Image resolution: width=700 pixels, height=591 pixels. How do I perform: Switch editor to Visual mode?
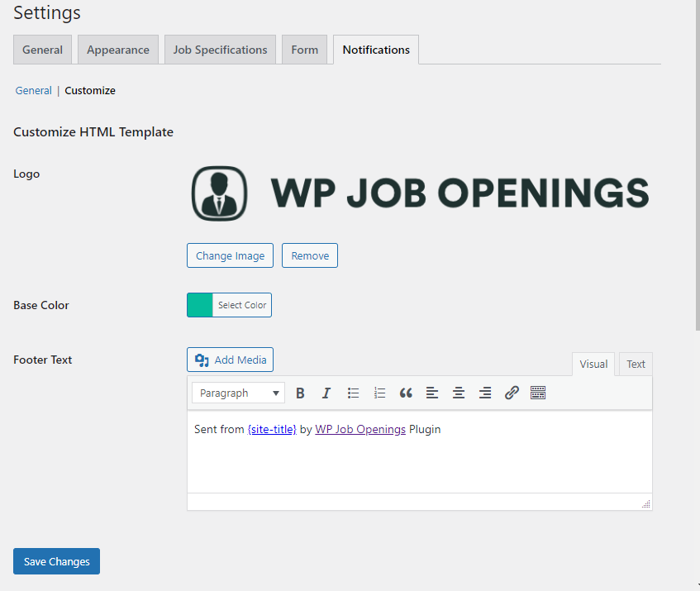[x=593, y=365]
